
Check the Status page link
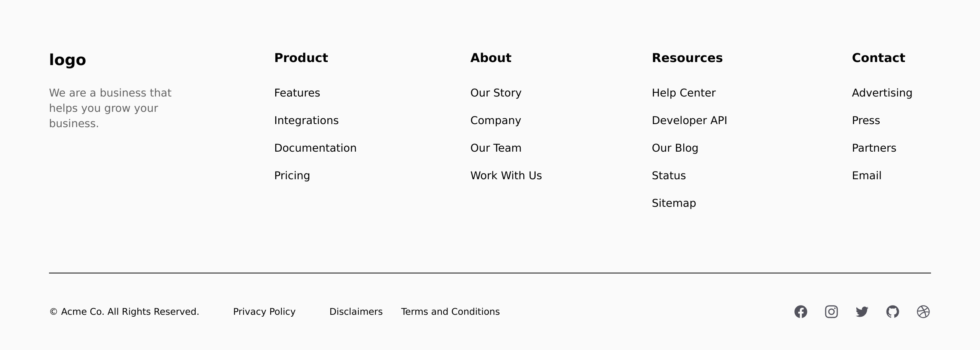point(669,176)
